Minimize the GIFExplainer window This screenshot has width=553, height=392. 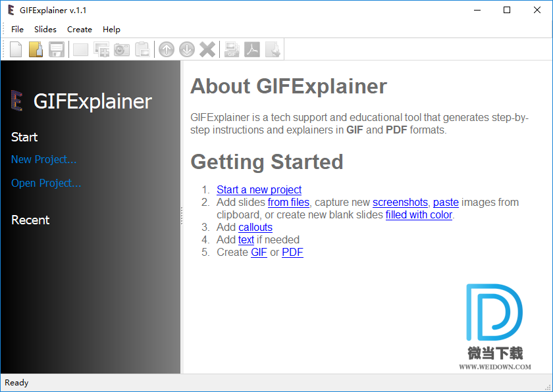click(477, 10)
